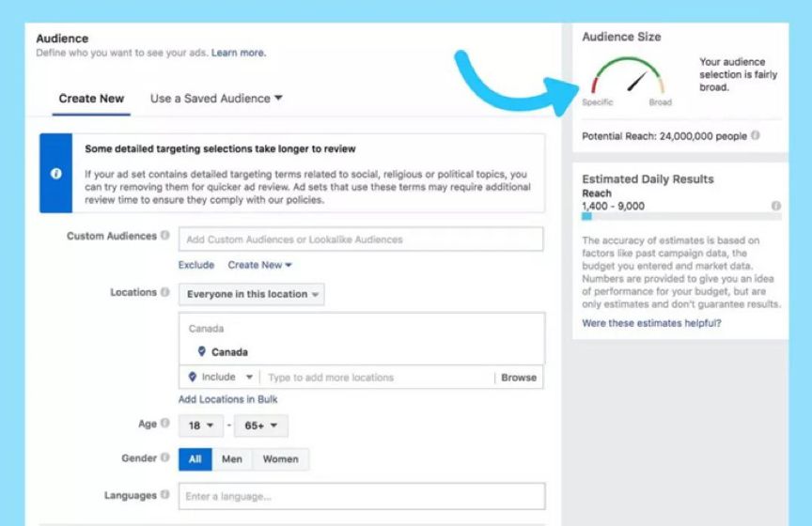Switch to Create New tab

(91, 99)
